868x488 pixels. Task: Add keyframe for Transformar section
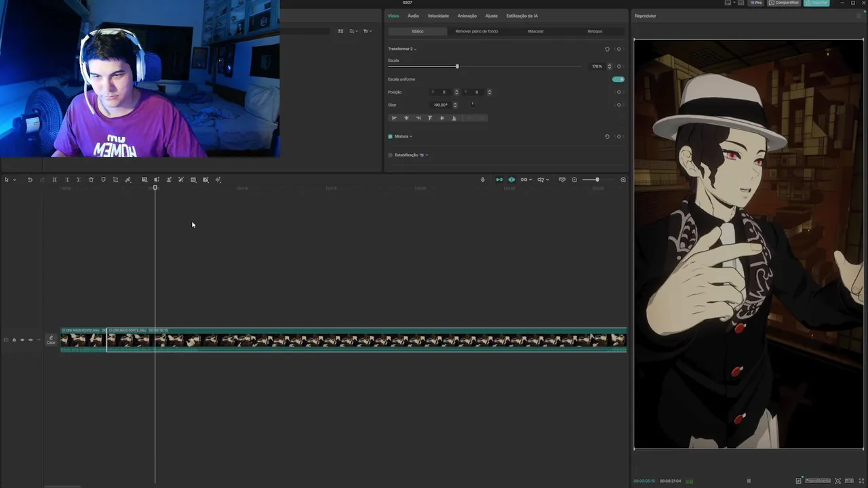[618, 49]
